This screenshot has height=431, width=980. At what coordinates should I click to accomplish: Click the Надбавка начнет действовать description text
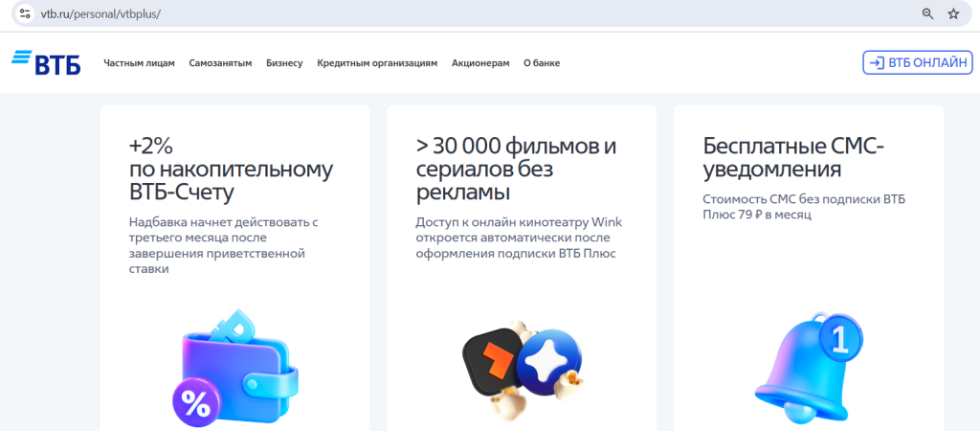pyautogui.click(x=224, y=246)
